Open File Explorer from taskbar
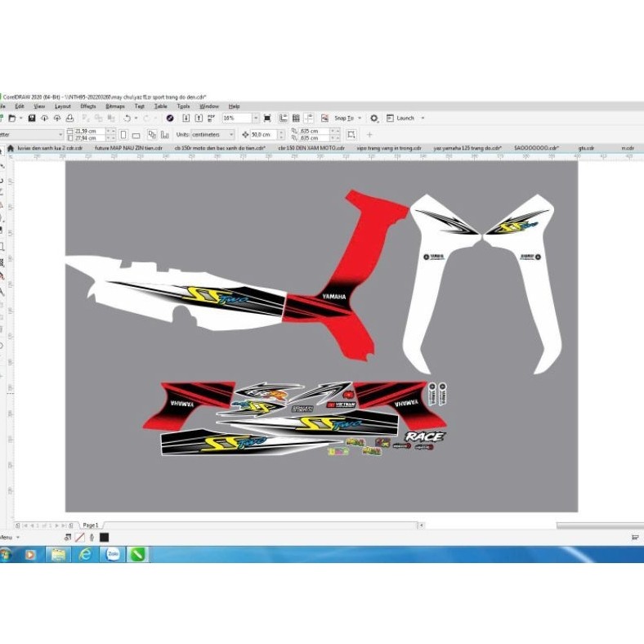644x644 pixels. 58,554
